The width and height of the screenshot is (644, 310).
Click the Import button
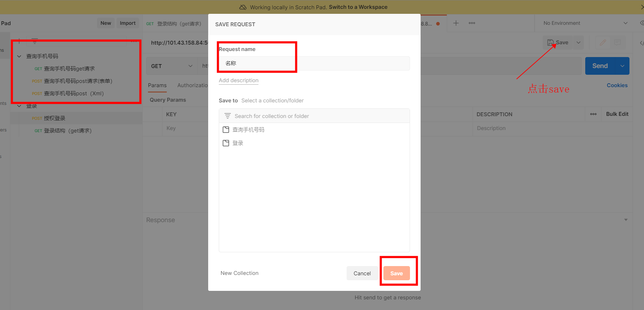pos(127,23)
